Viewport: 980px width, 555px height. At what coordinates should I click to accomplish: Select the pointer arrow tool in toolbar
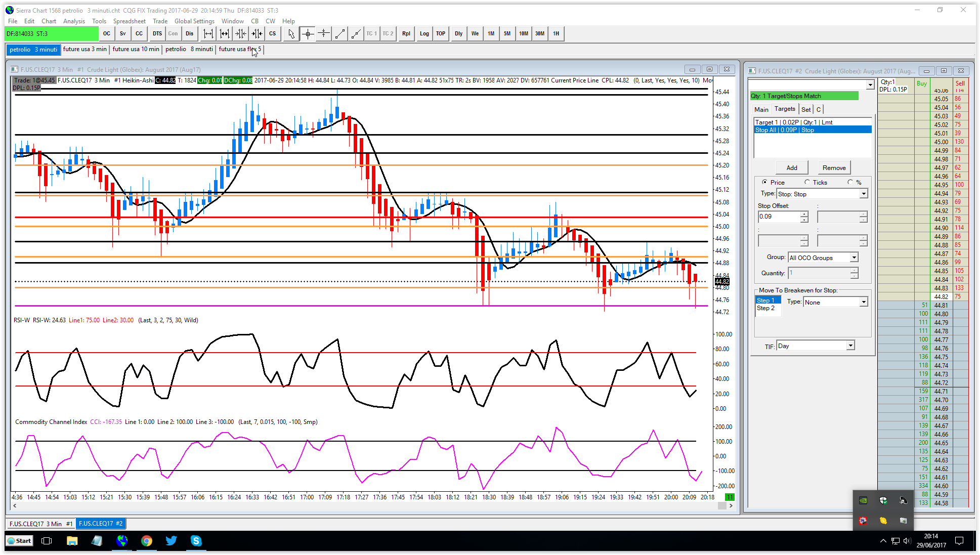pos(291,34)
